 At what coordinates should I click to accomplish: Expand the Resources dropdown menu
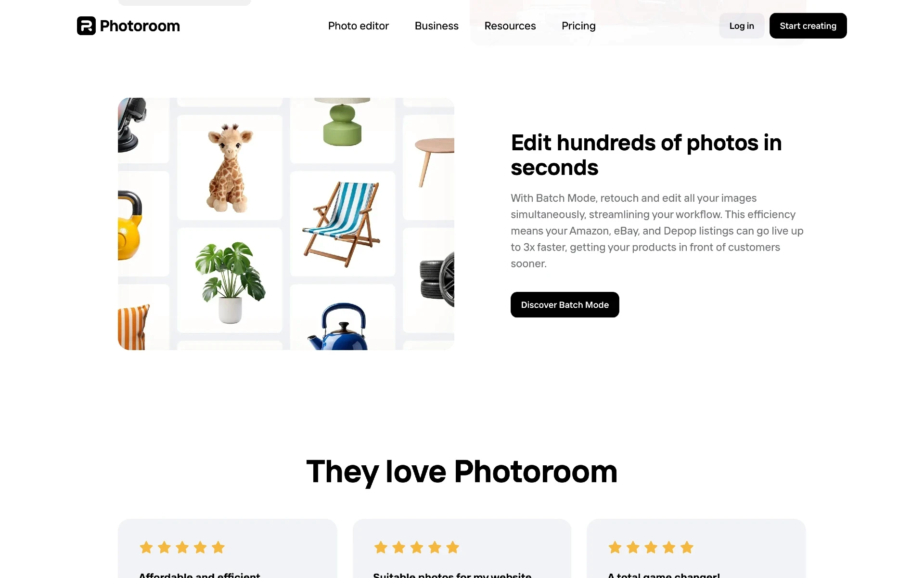tap(510, 26)
